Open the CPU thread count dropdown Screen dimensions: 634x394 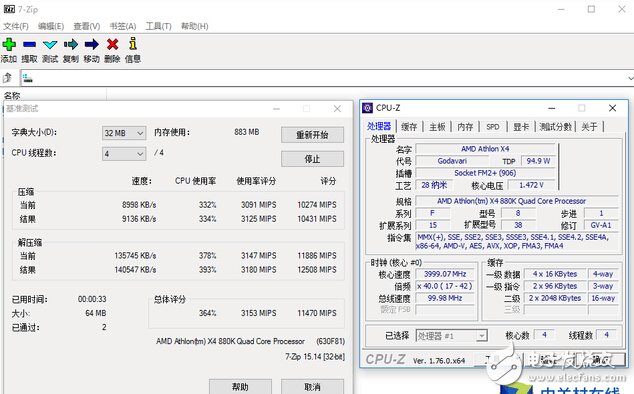(x=124, y=154)
